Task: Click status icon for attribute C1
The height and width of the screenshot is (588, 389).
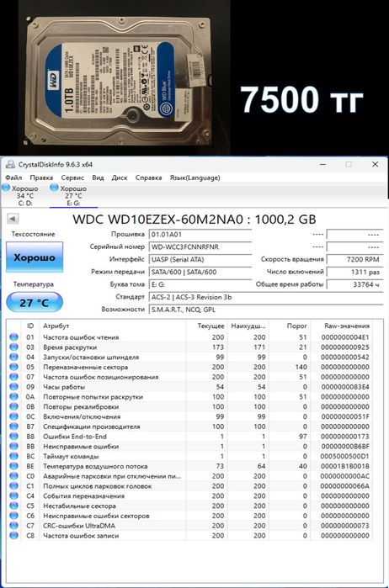Action: click(13, 486)
